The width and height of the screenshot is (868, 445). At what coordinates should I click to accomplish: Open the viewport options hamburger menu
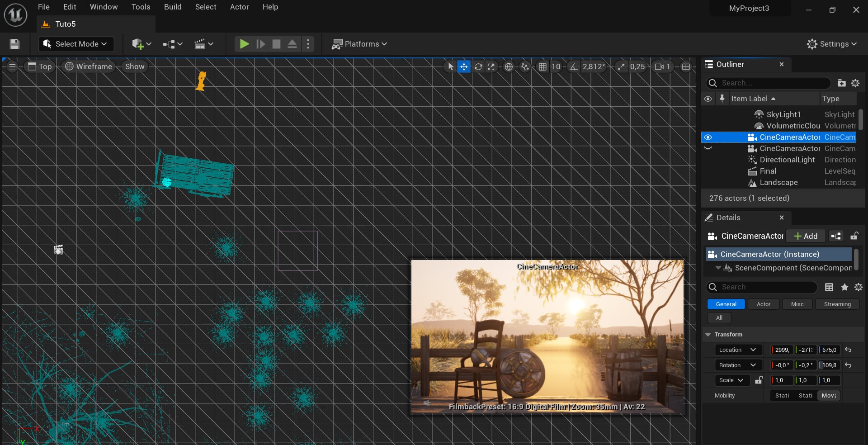point(12,66)
